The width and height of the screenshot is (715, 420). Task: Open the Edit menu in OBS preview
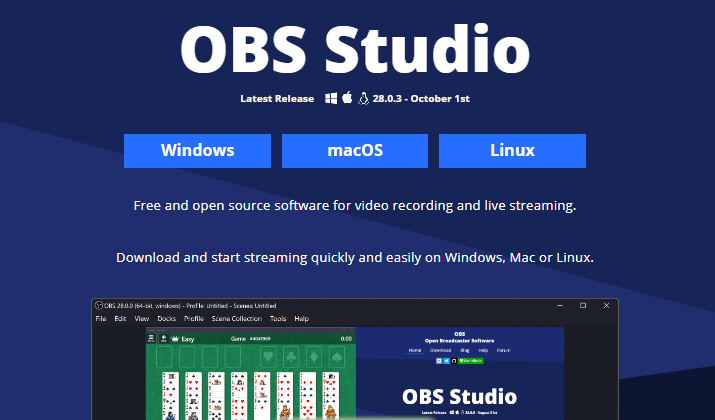click(x=120, y=319)
